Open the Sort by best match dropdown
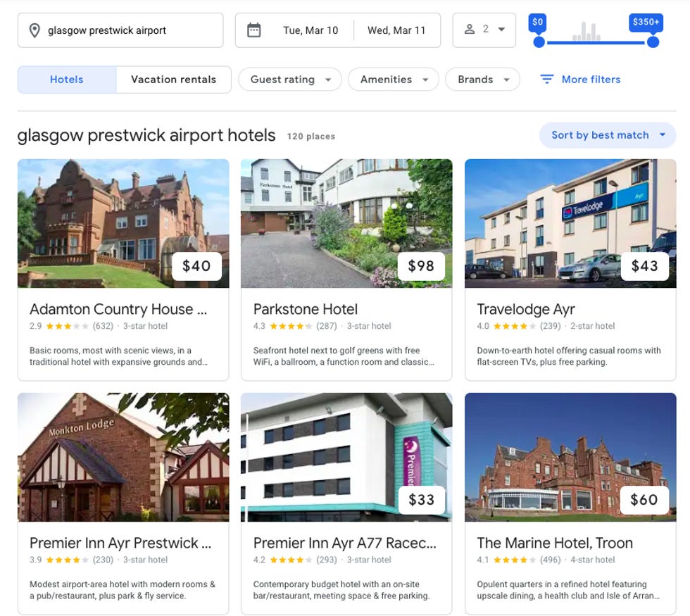 (x=607, y=135)
